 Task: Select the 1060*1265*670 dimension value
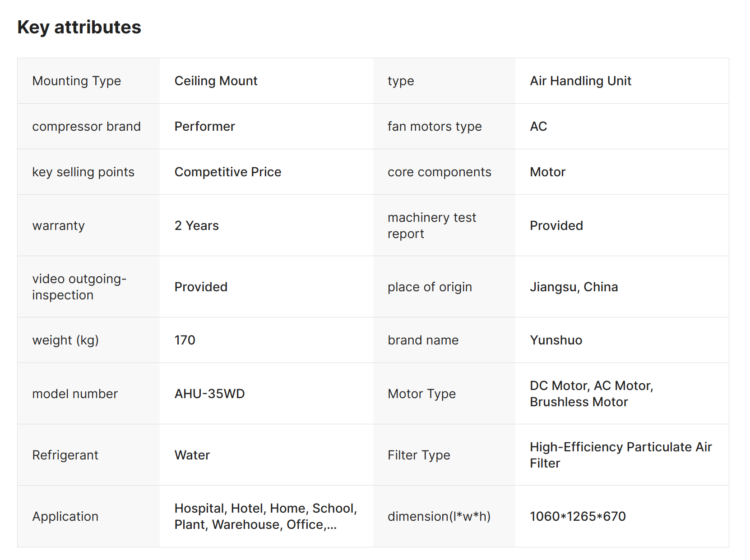tap(578, 517)
